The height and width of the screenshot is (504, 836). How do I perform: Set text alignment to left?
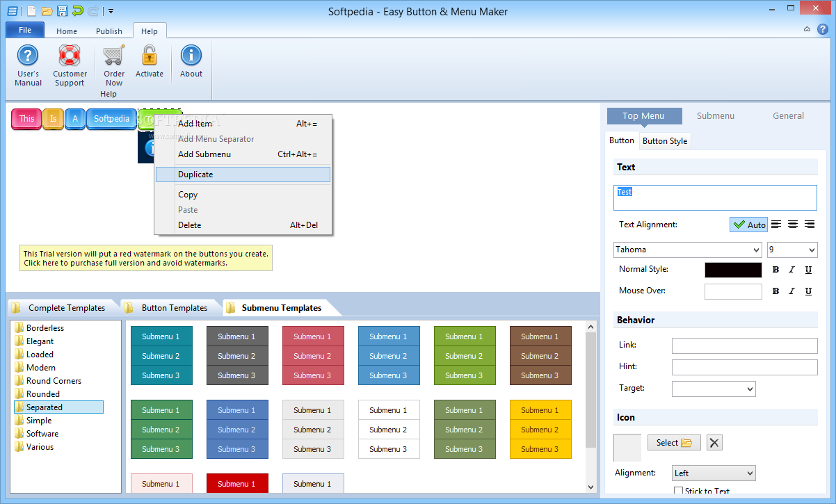tap(776, 225)
